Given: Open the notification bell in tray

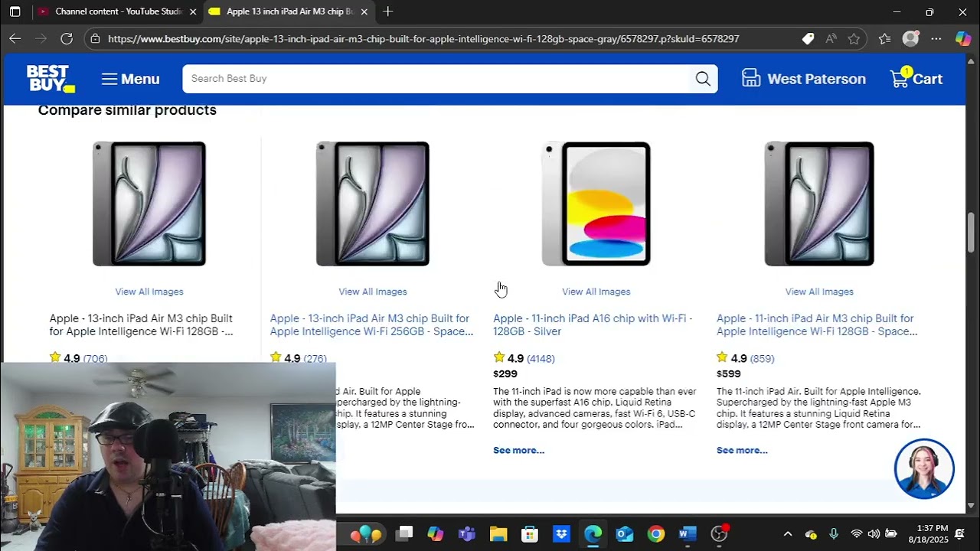Looking at the screenshot, I should click(x=959, y=533).
